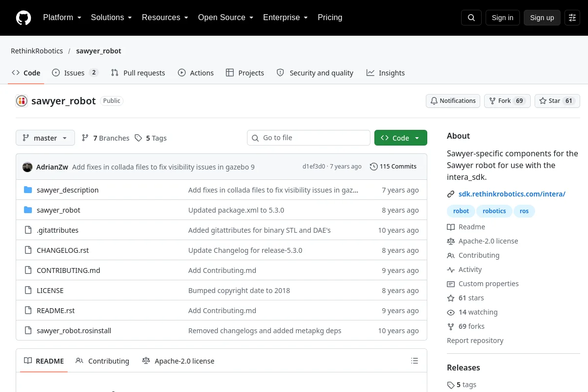The image size is (588, 392).
Task: Click the commit history clock icon
Action: point(374,167)
